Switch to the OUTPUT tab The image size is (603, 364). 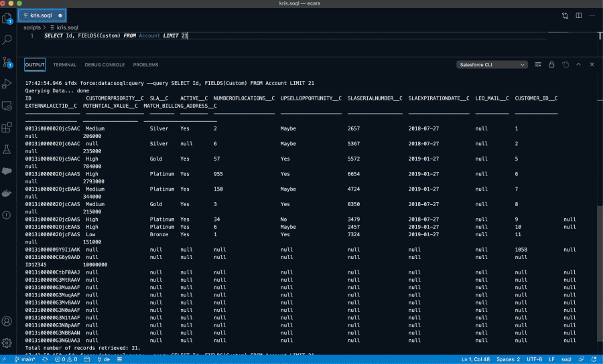(35, 65)
